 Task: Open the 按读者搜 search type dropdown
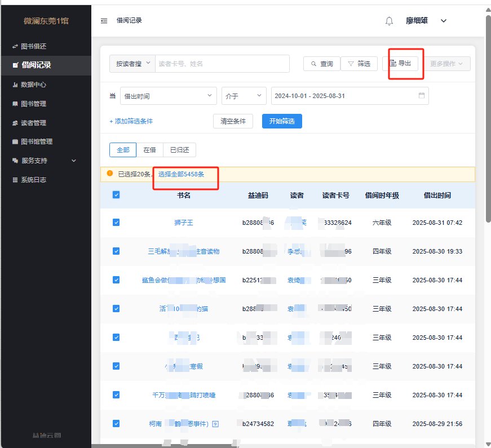pos(132,64)
